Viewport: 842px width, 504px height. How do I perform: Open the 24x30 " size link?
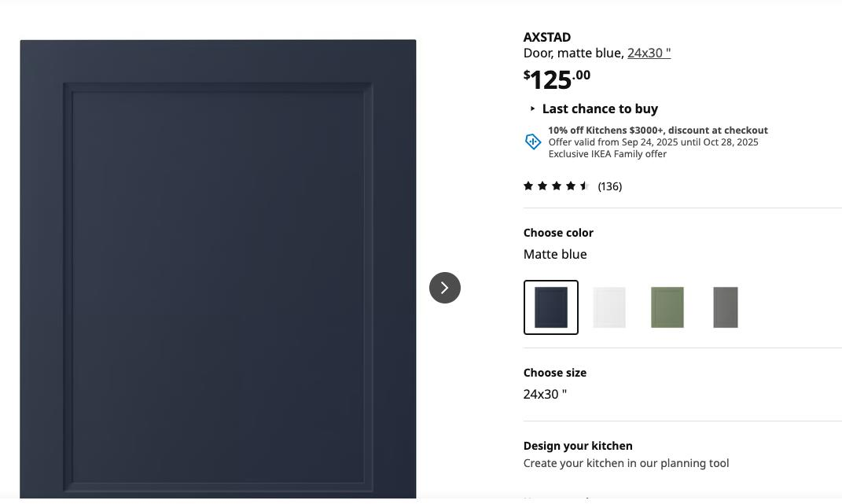coord(649,53)
